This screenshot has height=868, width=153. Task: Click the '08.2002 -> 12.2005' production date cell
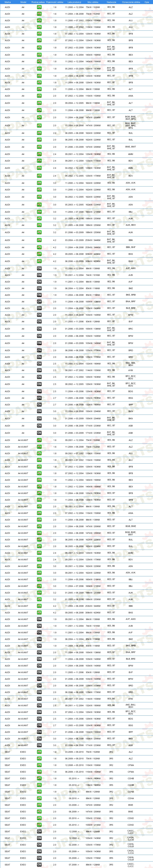coord(74,384)
